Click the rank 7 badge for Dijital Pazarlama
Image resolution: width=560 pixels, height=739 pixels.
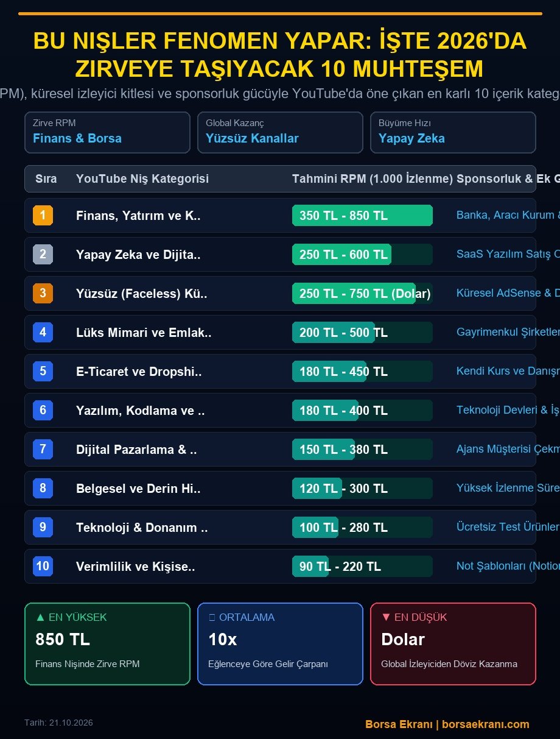point(43,449)
